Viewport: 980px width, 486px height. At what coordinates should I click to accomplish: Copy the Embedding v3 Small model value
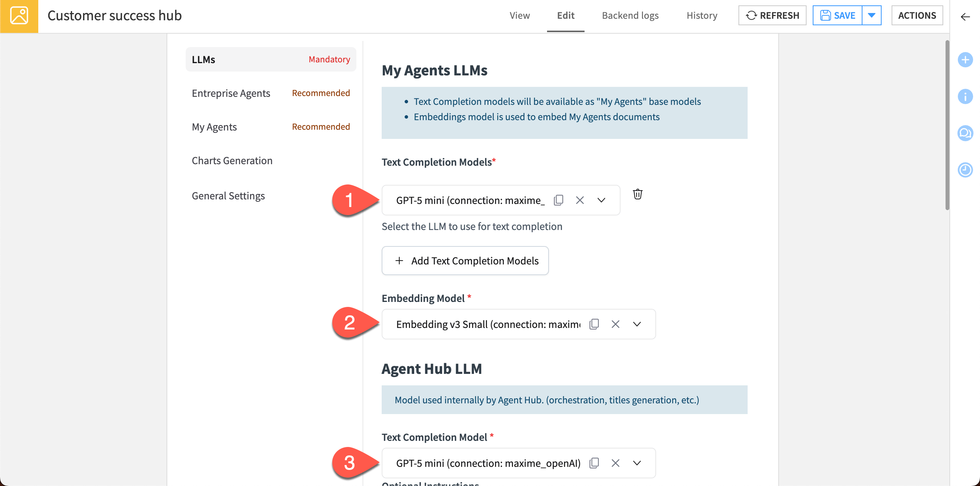(x=594, y=324)
